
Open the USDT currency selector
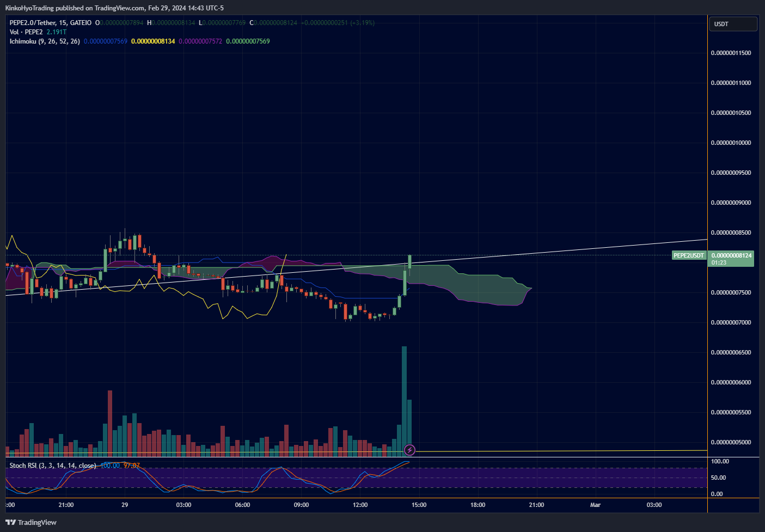click(x=733, y=24)
